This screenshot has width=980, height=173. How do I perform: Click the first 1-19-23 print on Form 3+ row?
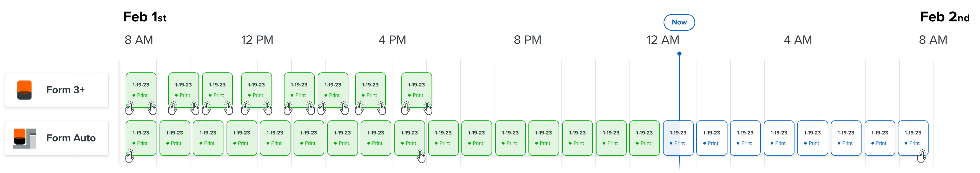point(142,89)
